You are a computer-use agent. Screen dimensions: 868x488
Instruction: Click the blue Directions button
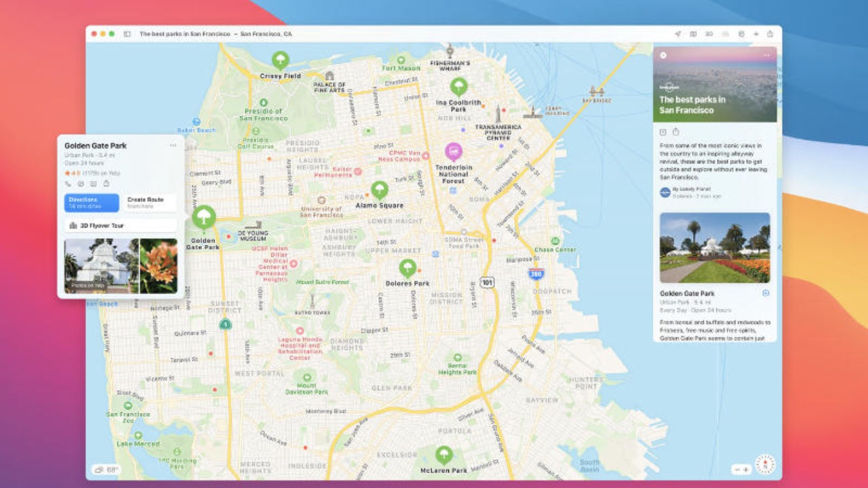click(92, 203)
